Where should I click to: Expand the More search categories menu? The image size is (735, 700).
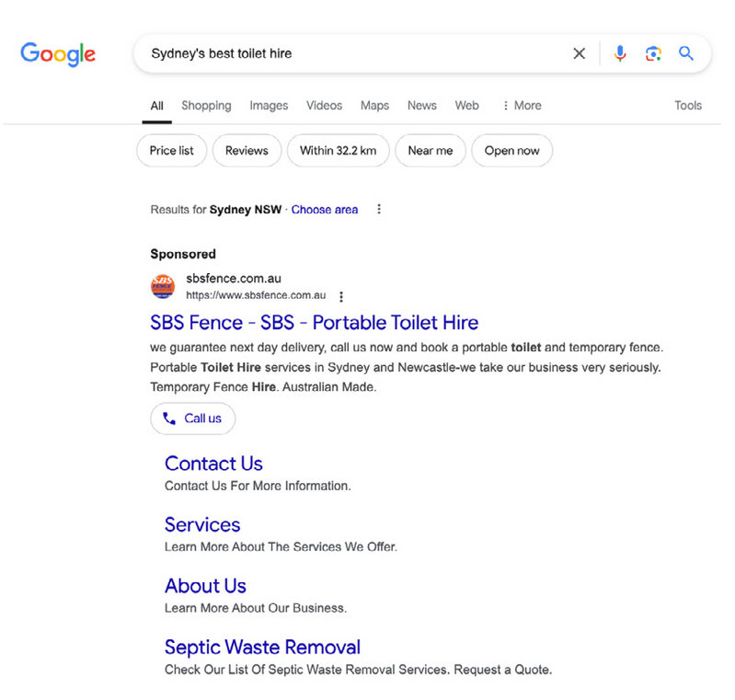click(522, 106)
